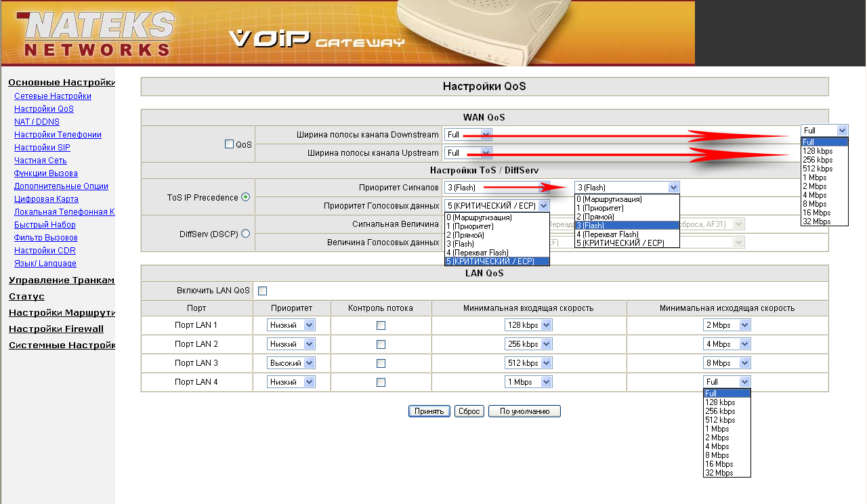Toggle flow control for Порт LAN 3

(x=381, y=364)
